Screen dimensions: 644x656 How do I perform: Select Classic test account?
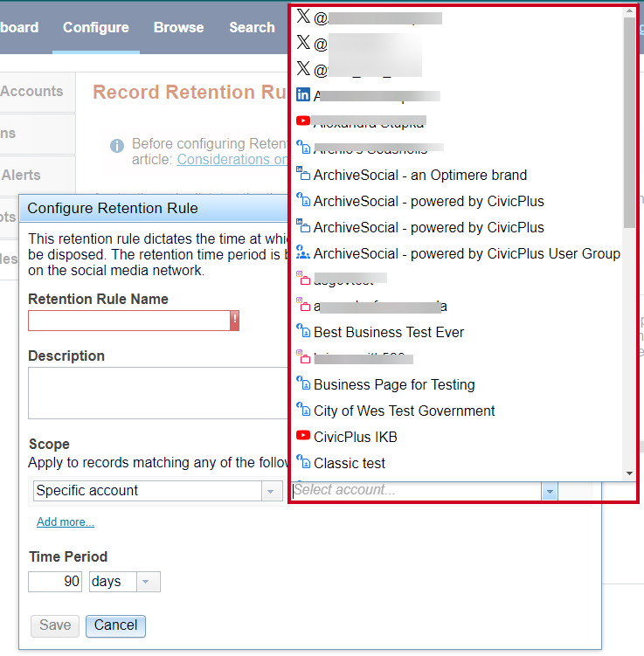click(349, 464)
